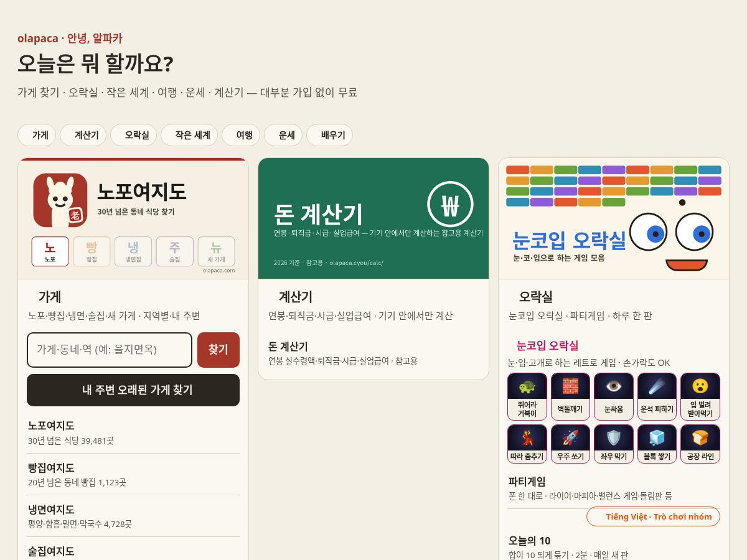Image resolution: width=747 pixels, height=560 pixels.
Task: Launch the 공장 라인 bread game
Action: (700, 444)
